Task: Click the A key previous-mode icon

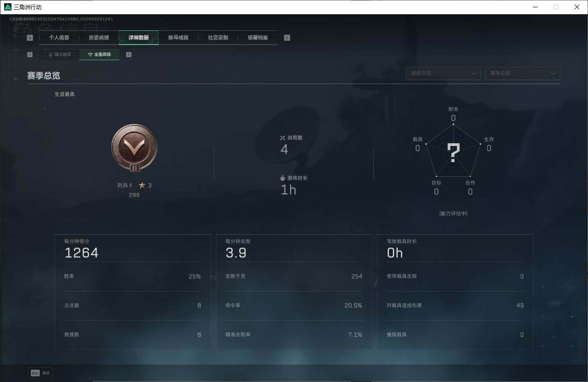Action: point(30,54)
